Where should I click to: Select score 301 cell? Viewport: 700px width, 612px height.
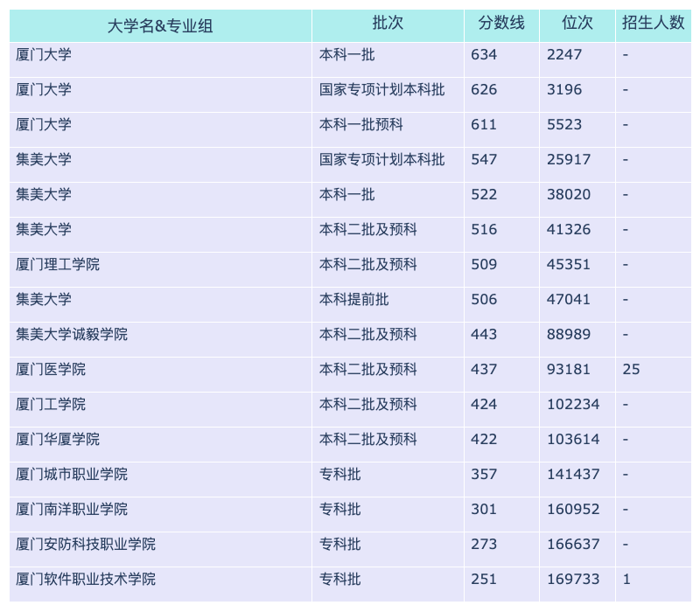(484, 510)
